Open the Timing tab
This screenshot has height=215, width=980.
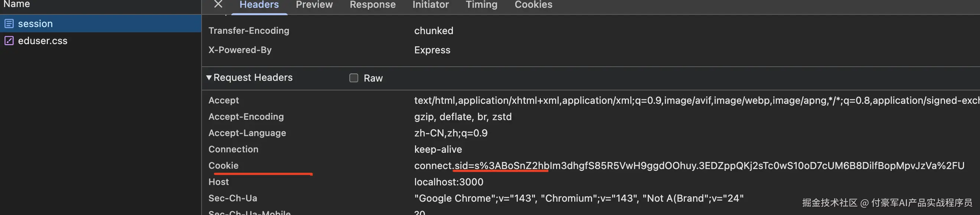481,4
